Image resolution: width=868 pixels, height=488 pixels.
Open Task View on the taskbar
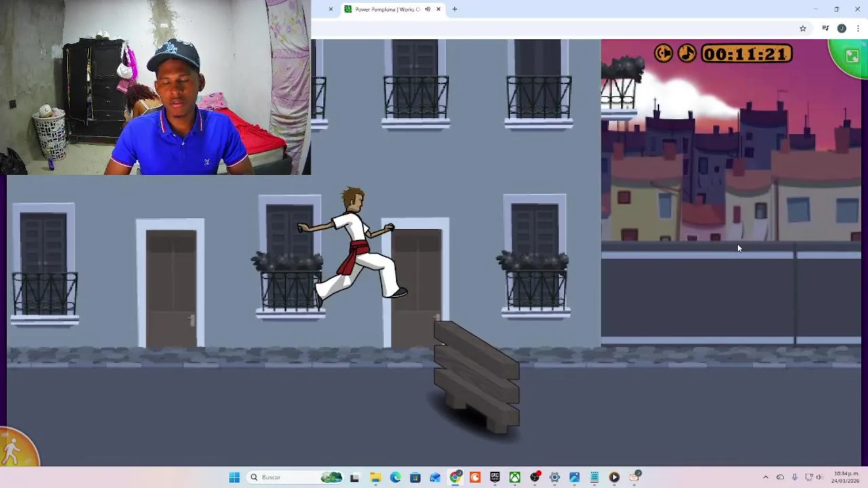tap(355, 477)
